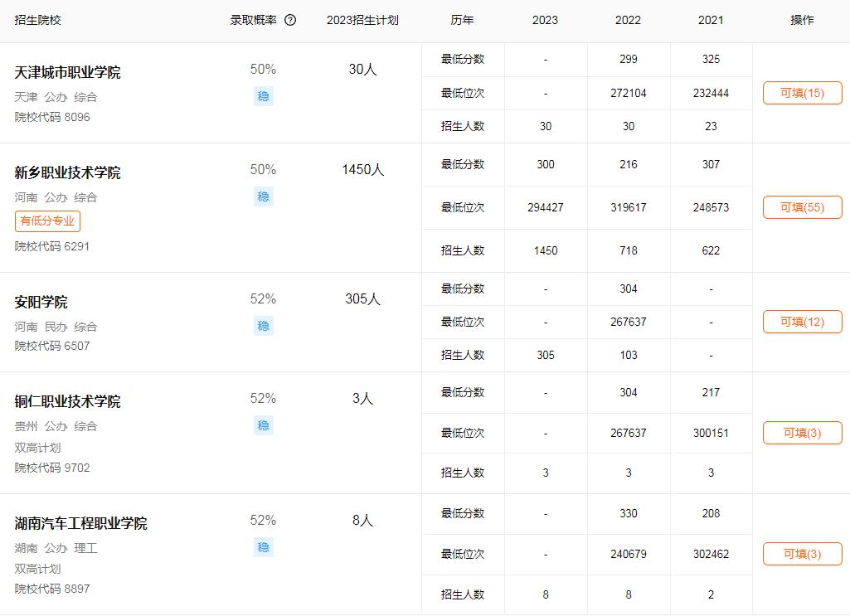The width and height of the screenshot is (850, 616).
Task: Click the 718 enrollment count cell
Action: tap(629, 251)
